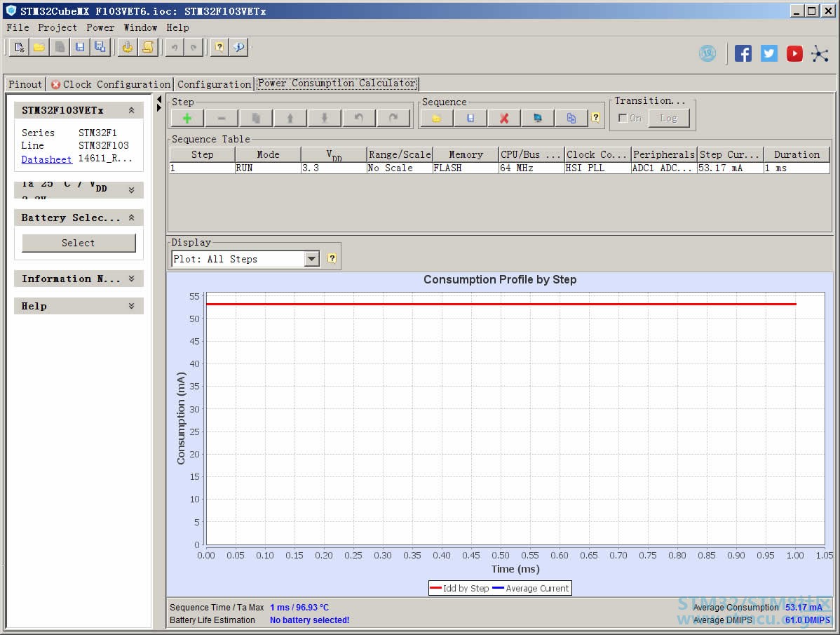
Task: Click the Transition Log button
Action: 668,119
